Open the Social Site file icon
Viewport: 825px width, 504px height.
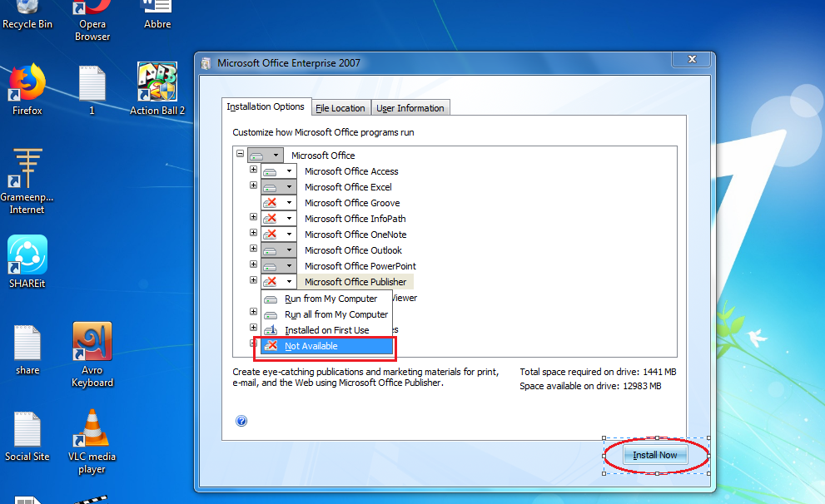pos(27,437)
